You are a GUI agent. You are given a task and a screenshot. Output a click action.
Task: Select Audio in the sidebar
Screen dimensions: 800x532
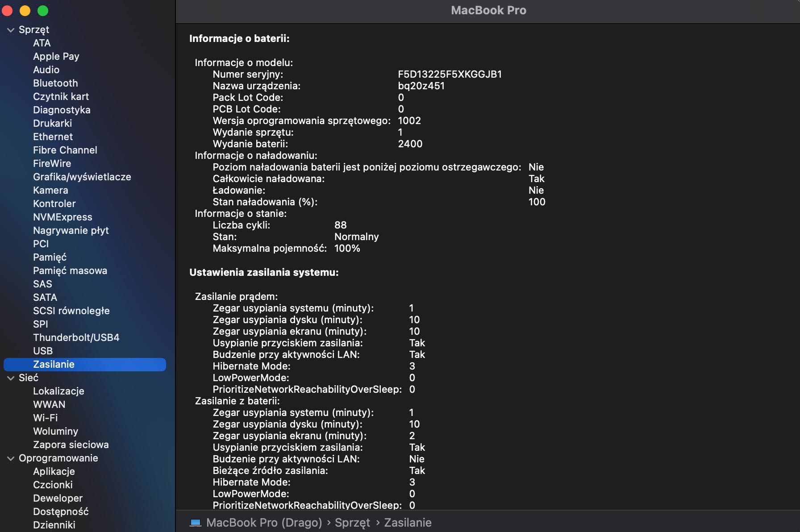(46, 70)
